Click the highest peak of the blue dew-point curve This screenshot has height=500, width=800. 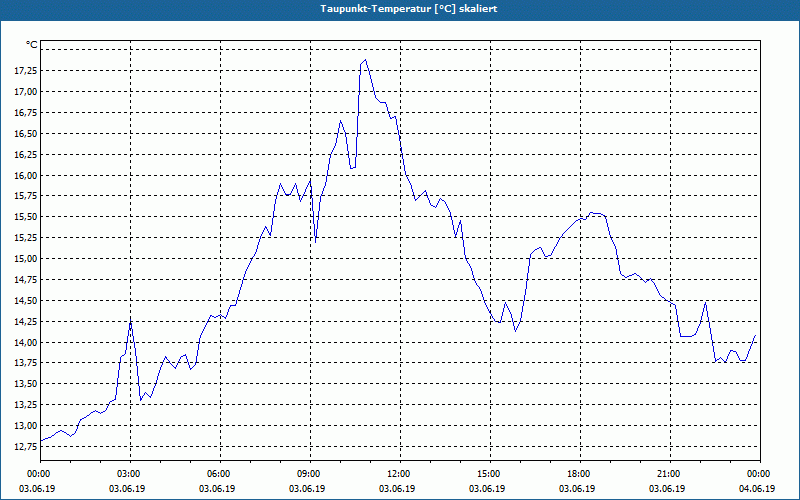point(365,60)
